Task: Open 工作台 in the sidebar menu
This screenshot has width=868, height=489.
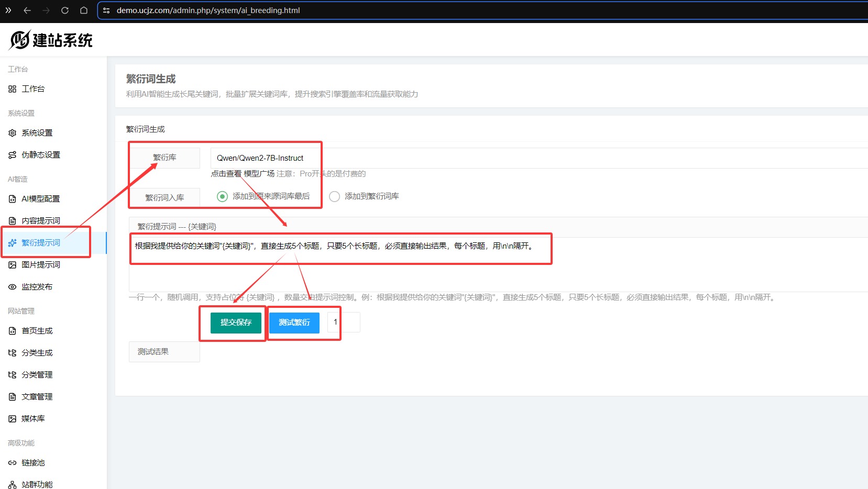Action: [x=33, y=89]
